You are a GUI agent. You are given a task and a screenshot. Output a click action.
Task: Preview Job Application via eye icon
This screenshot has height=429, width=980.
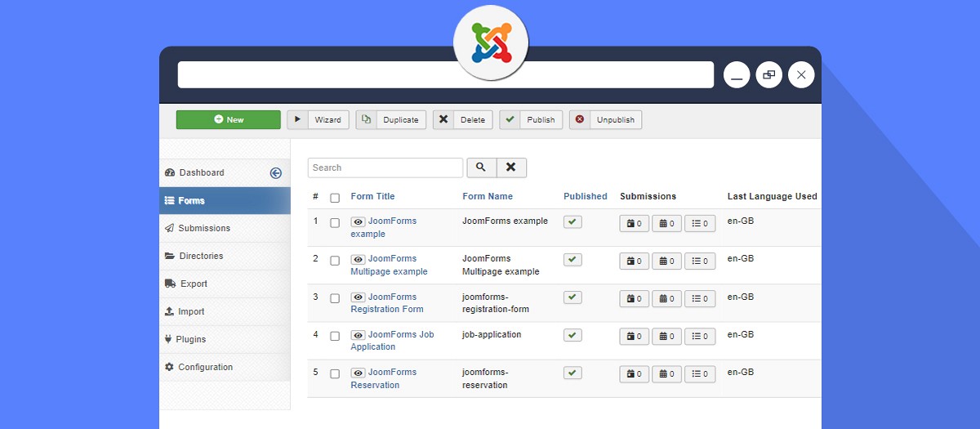point(358,335)
